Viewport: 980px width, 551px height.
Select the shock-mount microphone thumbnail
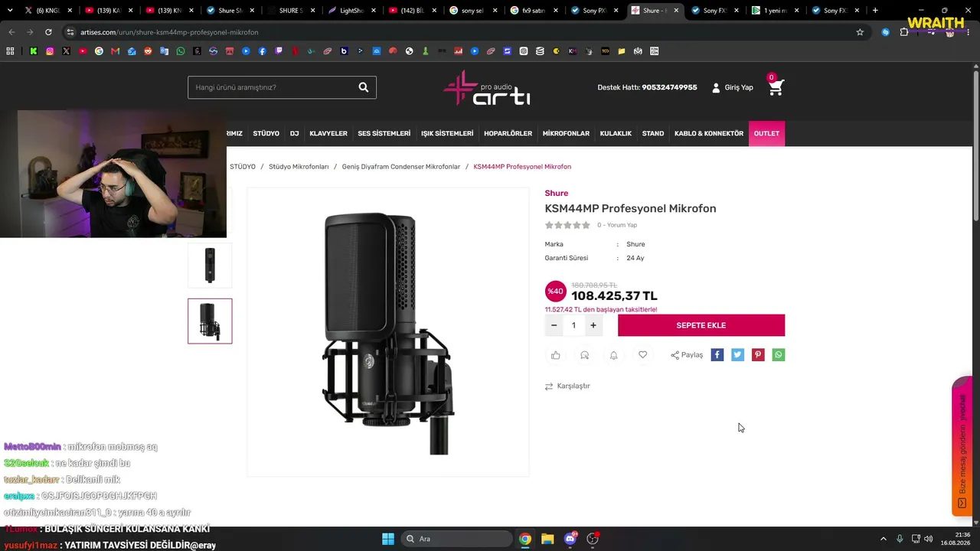pyautogui.click(x=210, y=321)
